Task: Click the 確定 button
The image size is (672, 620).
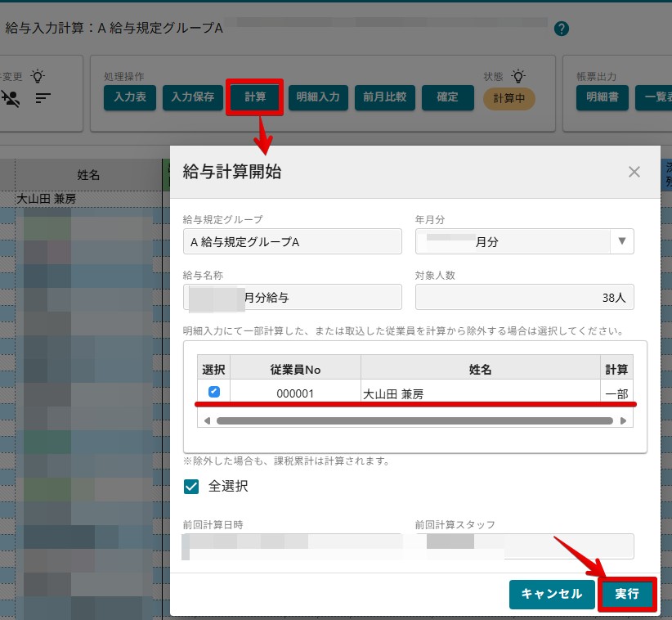Action: click(x=448, y=97)
